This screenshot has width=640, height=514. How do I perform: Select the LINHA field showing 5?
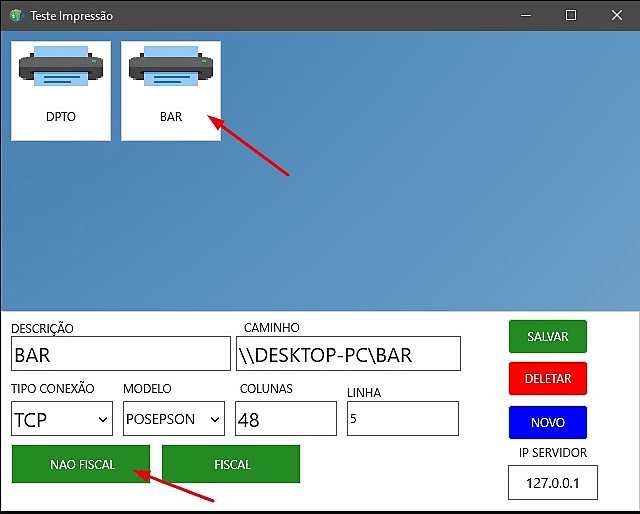[402, 419]
